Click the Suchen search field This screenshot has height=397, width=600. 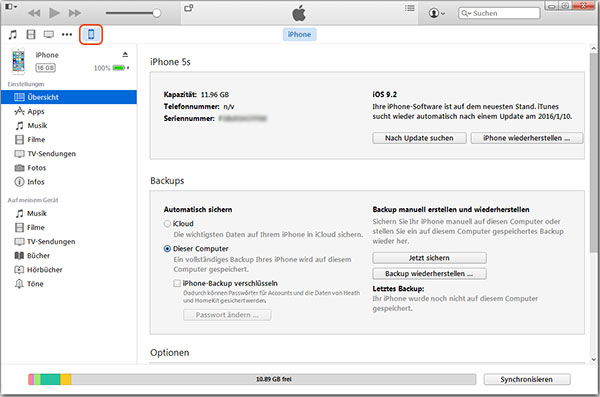pos(499,13)
